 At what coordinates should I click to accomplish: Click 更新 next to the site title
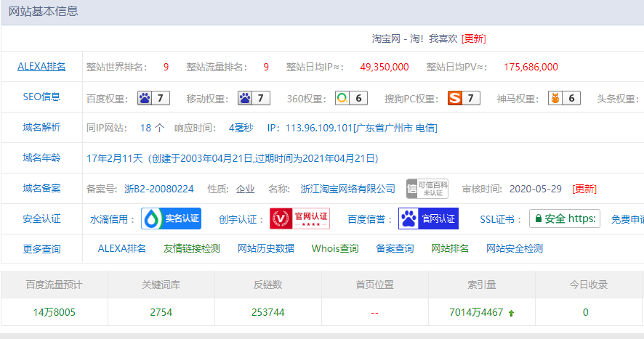[x=474, y=38]
